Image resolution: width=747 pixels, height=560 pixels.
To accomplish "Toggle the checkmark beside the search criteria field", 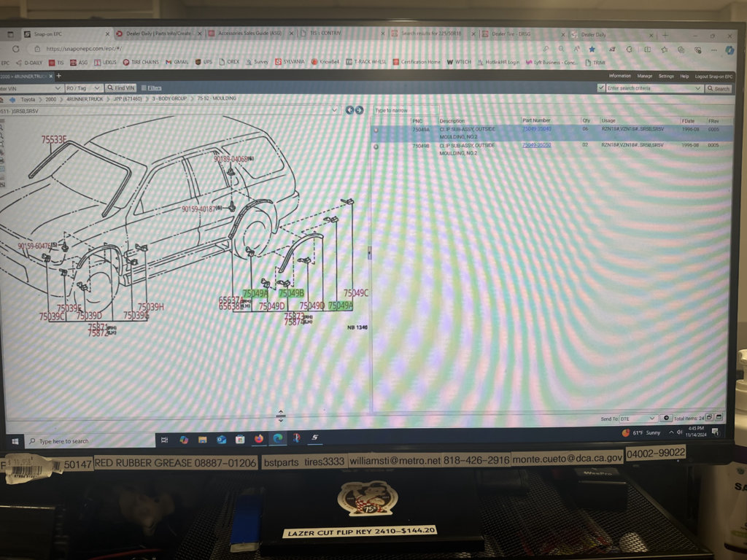I will pos(601,87).
